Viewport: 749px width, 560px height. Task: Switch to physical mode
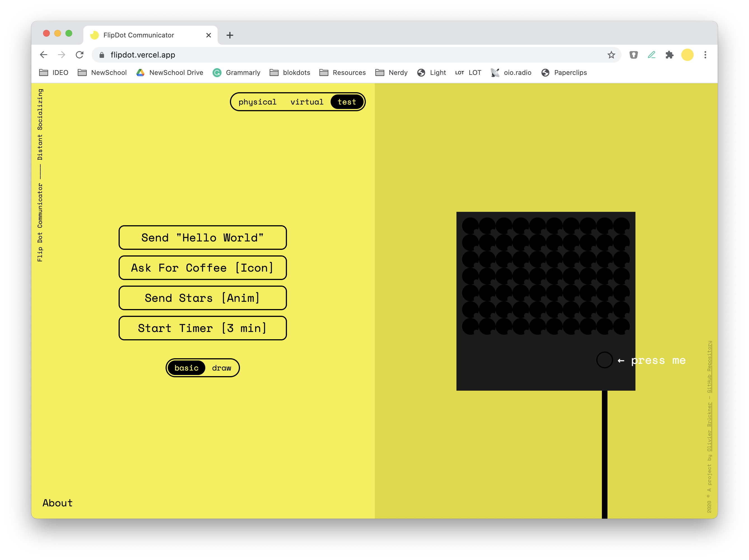(257, 102)
